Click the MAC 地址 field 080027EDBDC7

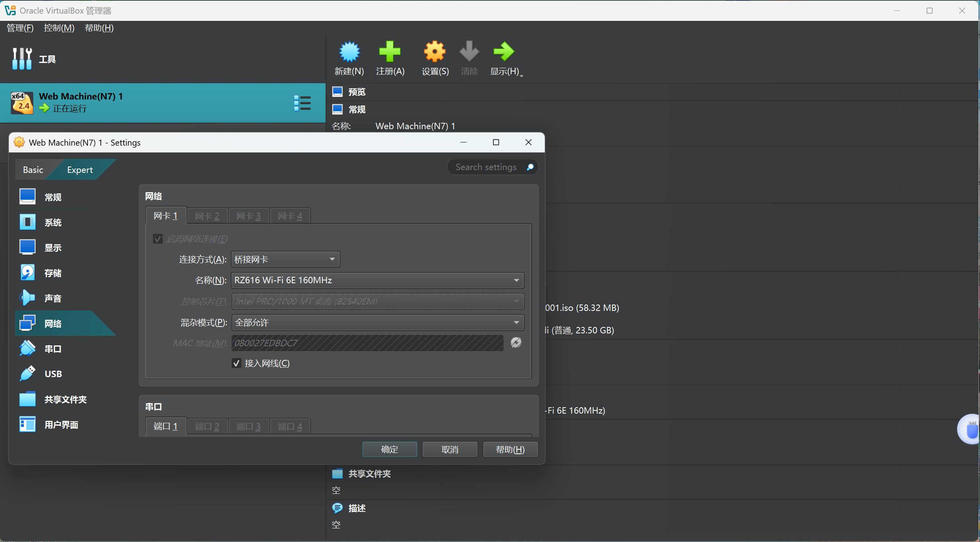click(368, 343)
